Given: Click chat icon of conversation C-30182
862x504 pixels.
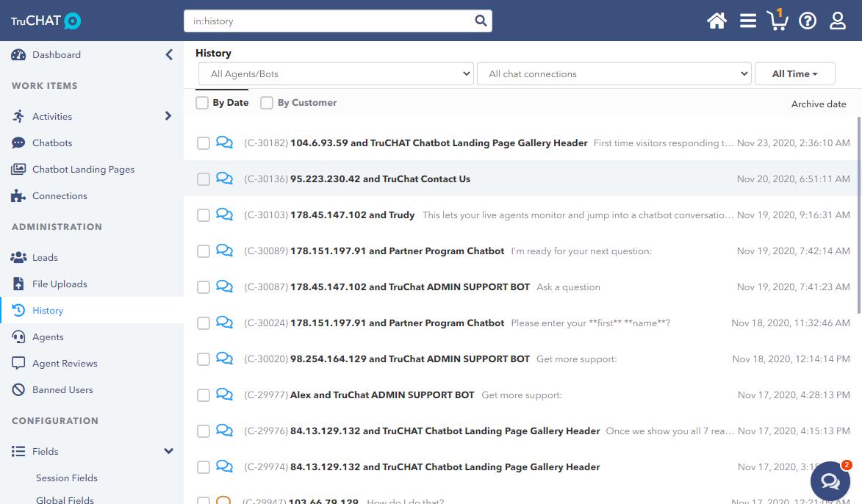Looking at the screenshot, I should [224, 143].
